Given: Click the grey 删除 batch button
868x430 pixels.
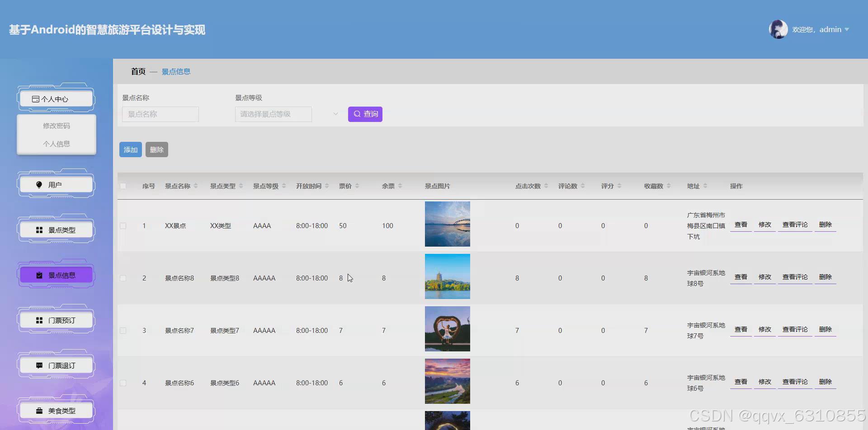Looking at the screenshot, I should (x=157, y=150).
